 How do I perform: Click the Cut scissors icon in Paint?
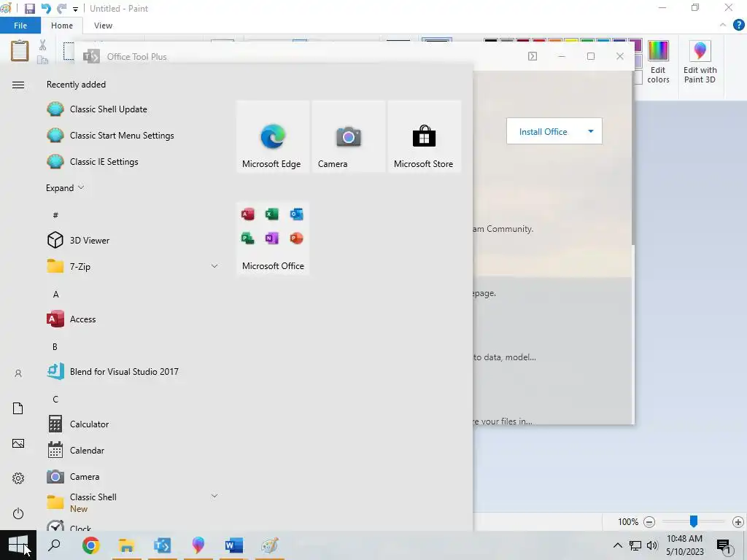(43, 45)
